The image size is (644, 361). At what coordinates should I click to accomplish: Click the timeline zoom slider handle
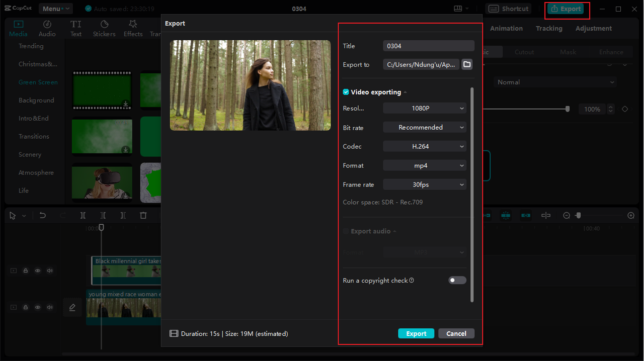pos(579,215)
